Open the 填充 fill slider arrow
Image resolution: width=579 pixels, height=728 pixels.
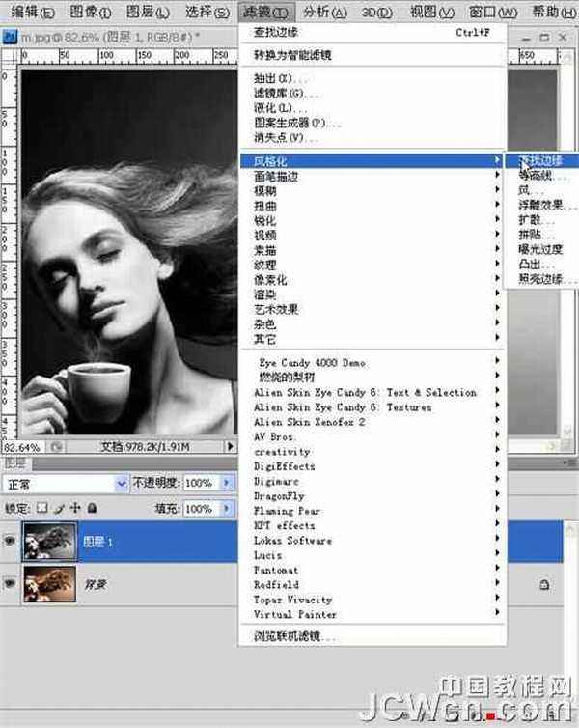227,508
